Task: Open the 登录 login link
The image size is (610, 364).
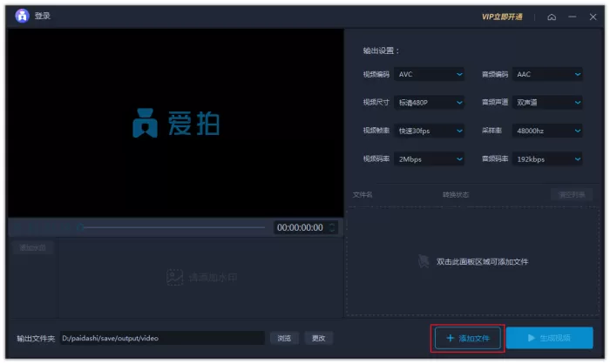Action: tap(43, 16)
